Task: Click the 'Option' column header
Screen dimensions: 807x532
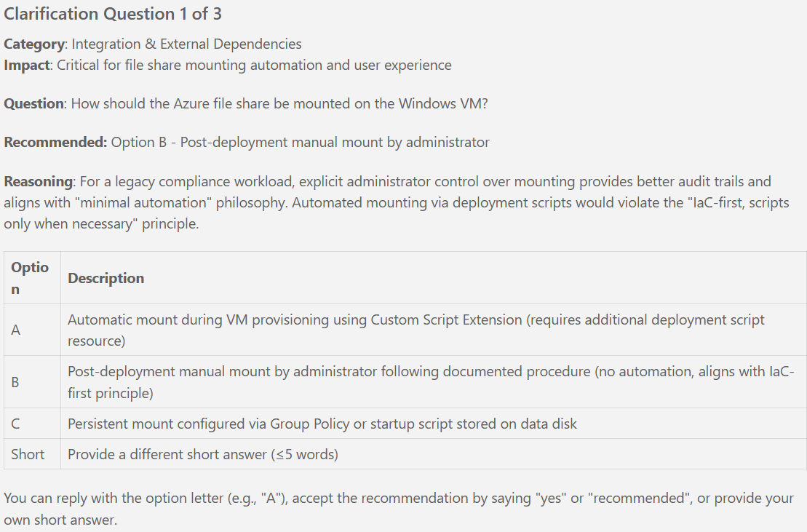Action: (30, 278)
